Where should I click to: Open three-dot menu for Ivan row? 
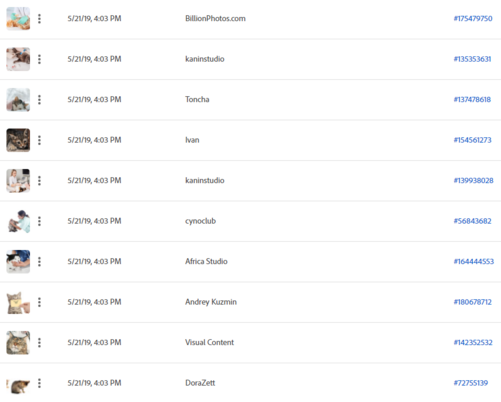[x=39, y=140]
